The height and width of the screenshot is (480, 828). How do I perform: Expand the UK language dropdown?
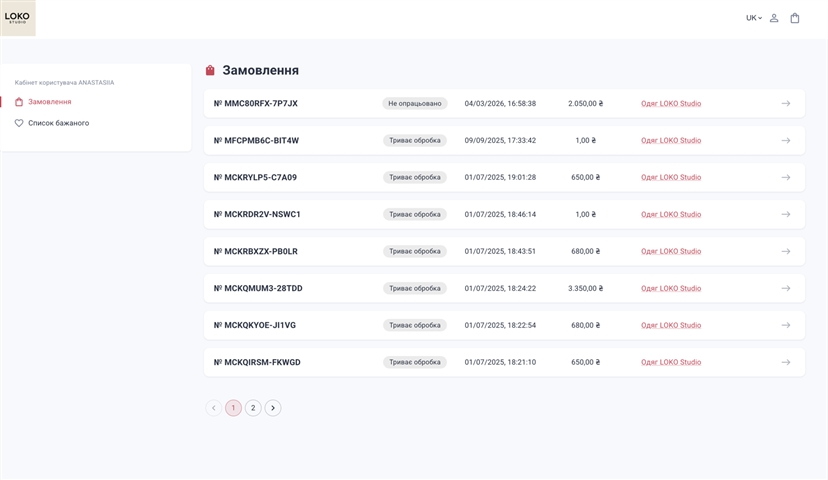tap(753, 18)
